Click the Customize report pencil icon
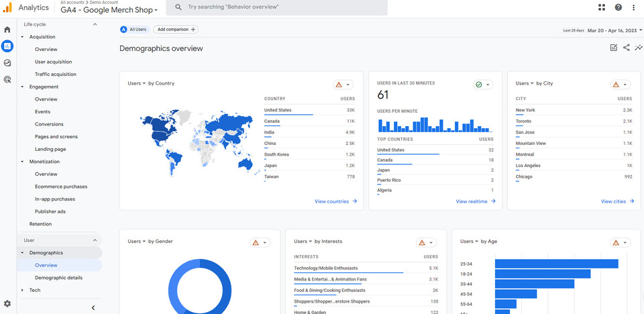This screenshot has width=644, height=314. click(614, 48)
